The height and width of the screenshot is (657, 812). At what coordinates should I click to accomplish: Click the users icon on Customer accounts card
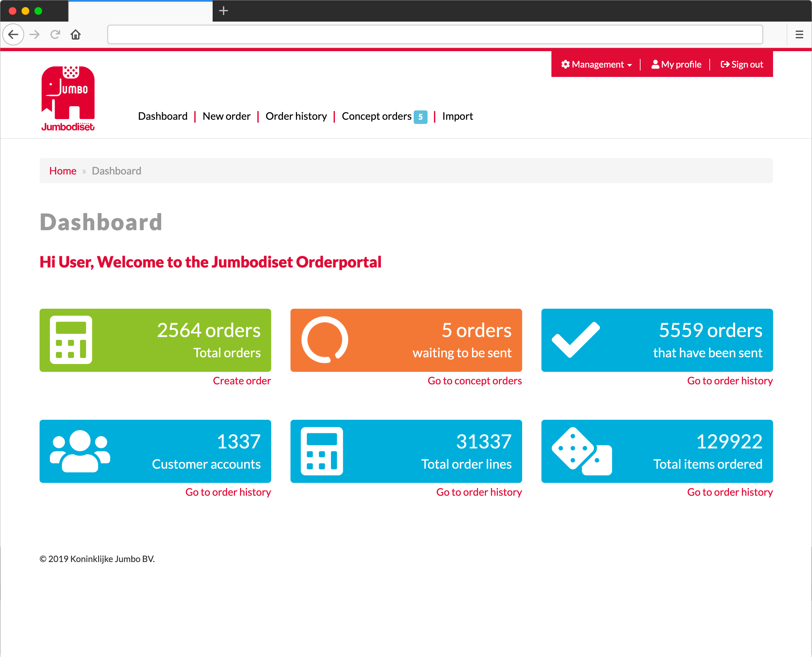click(x=80, y=451)
